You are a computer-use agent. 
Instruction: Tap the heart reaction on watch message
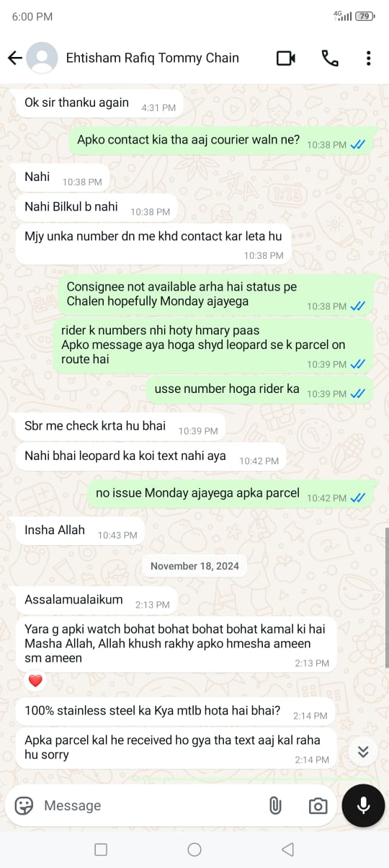pos(35,681)
